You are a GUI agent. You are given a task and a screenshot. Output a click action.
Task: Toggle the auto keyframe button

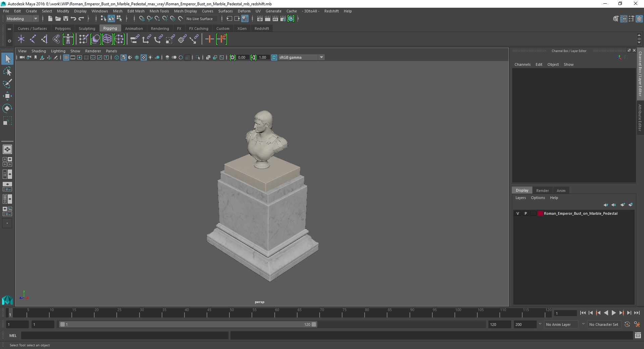coord(627,325)
